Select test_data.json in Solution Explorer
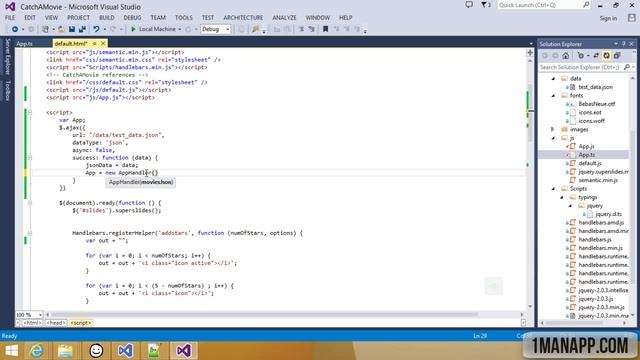 (x=595, y=87)
